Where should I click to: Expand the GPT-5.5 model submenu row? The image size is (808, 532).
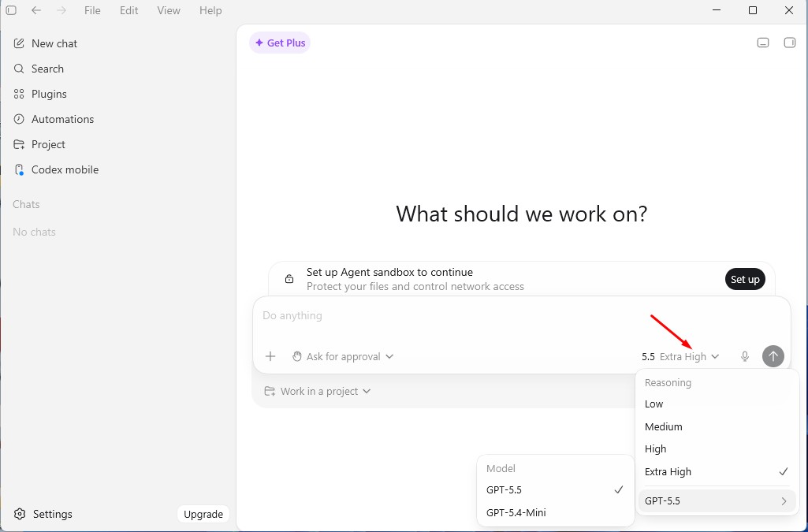coord(717,501)
